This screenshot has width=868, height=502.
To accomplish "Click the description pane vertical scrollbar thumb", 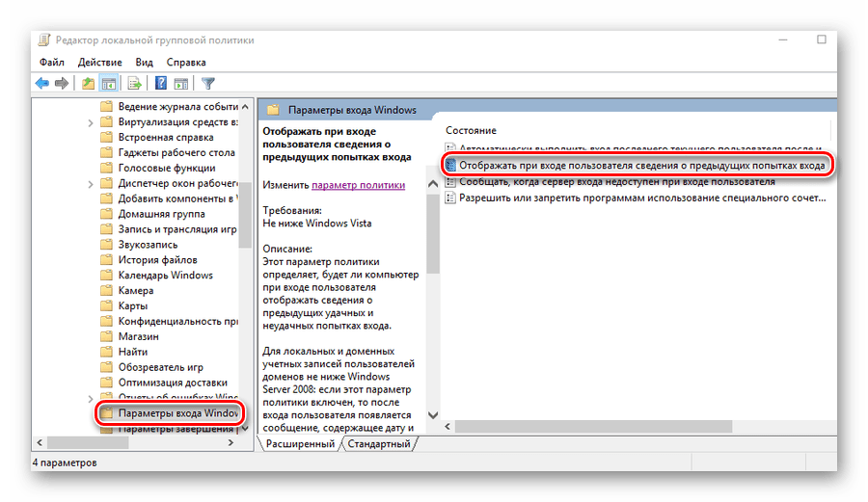I will [x=433, y=234].
